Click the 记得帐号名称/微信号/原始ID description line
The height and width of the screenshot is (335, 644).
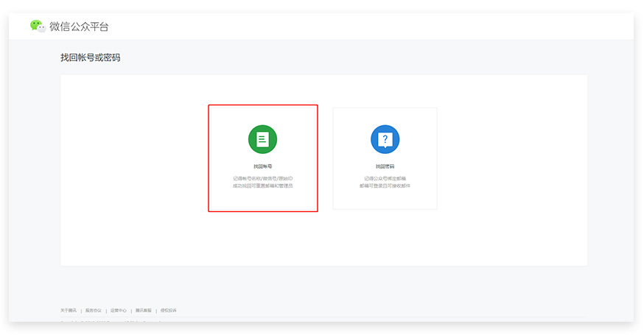click(262, 178)
